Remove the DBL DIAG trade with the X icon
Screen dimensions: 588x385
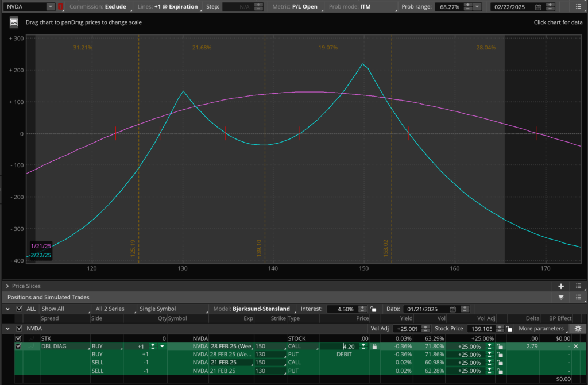tap(576, 346)
